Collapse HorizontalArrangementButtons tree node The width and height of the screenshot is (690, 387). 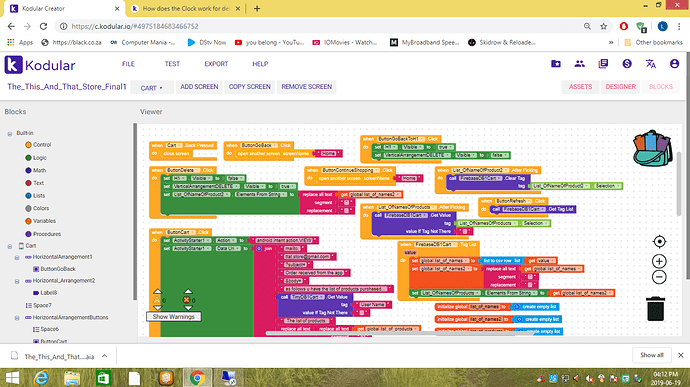(x=17, y=317)
